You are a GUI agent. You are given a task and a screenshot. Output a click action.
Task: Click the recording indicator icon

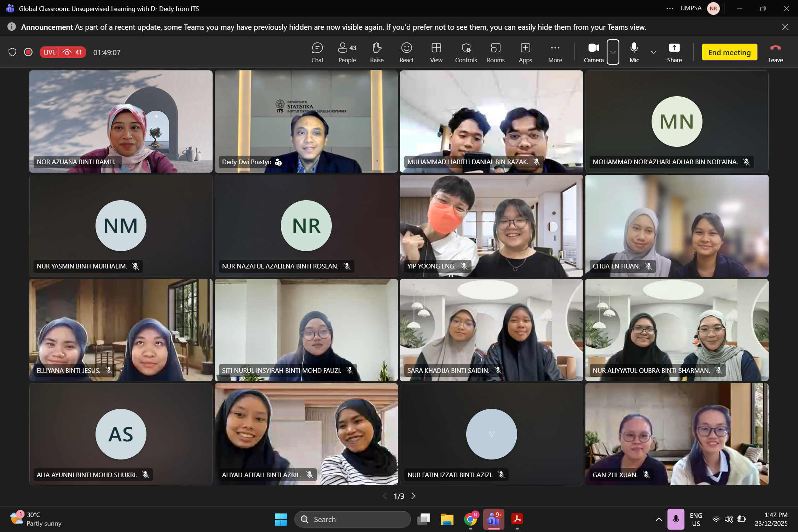(x=28, y=52)
